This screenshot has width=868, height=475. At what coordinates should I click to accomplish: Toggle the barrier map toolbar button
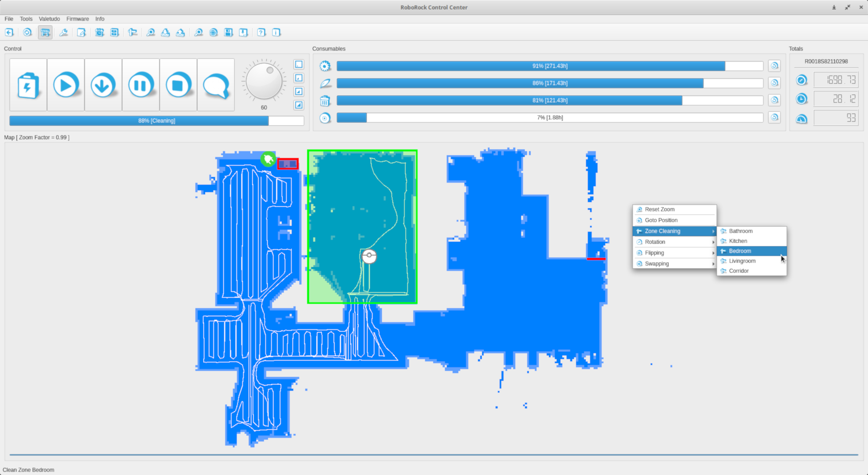(45, 33)
